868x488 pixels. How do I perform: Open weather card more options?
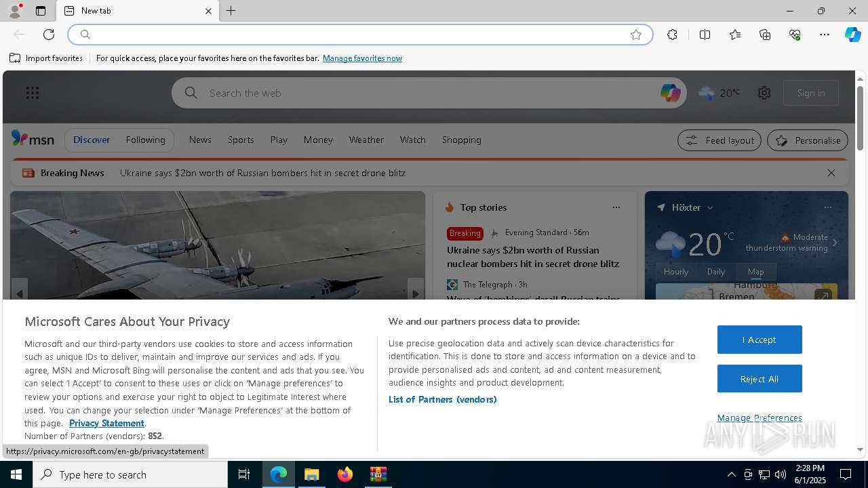click(827, 207)
